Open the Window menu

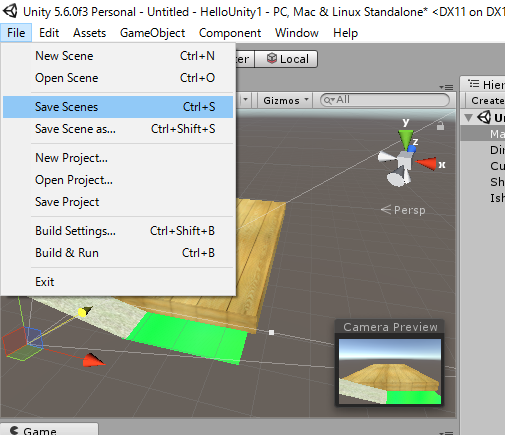point(297,33)
